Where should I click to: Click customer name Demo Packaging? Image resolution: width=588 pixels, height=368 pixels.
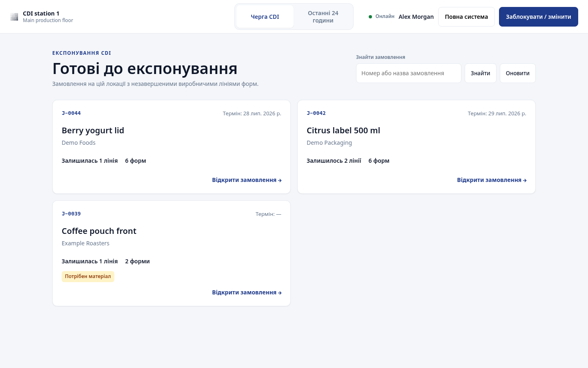[329, 143]
